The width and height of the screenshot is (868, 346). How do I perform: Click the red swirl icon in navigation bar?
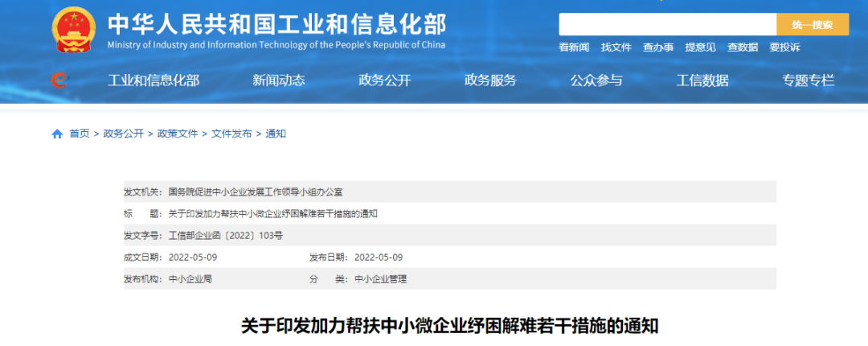(59, 80)
